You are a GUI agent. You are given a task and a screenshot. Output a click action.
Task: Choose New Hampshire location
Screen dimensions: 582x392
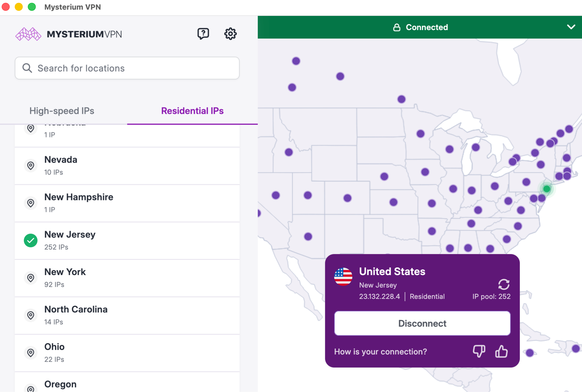(x=127, y=203)
